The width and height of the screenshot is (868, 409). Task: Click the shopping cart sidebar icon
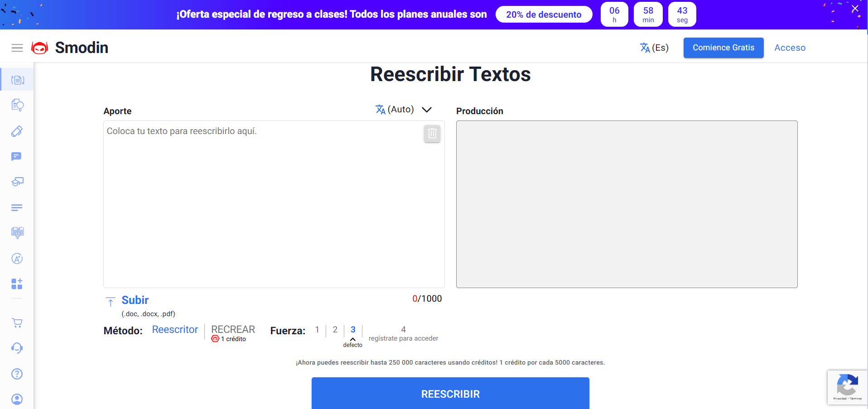click(x=17, y=323)
